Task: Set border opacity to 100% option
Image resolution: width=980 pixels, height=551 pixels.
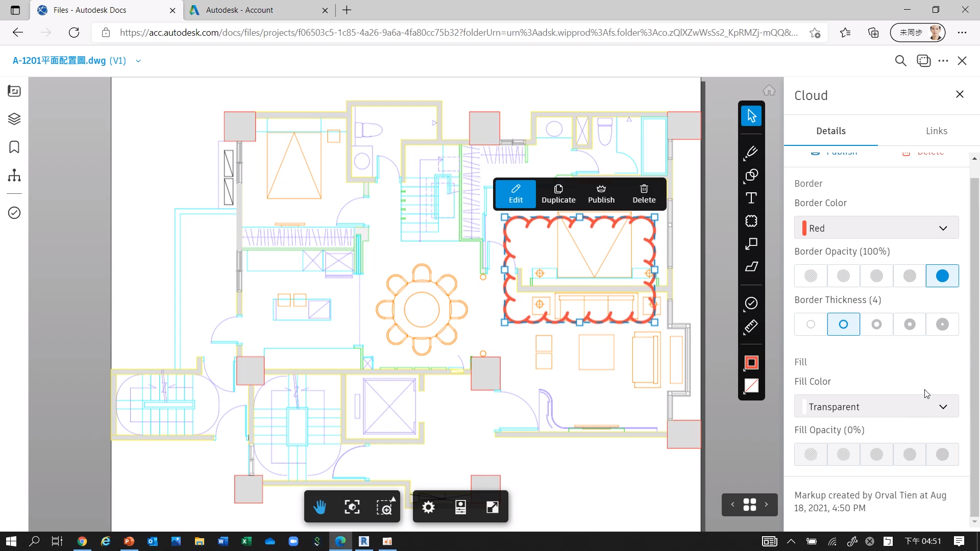Action: (x=942, y=276)
